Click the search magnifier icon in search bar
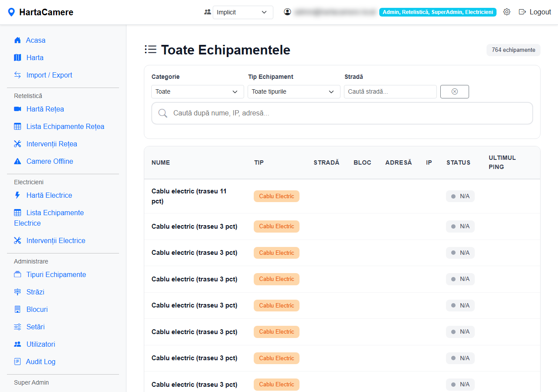 (163, 113)
